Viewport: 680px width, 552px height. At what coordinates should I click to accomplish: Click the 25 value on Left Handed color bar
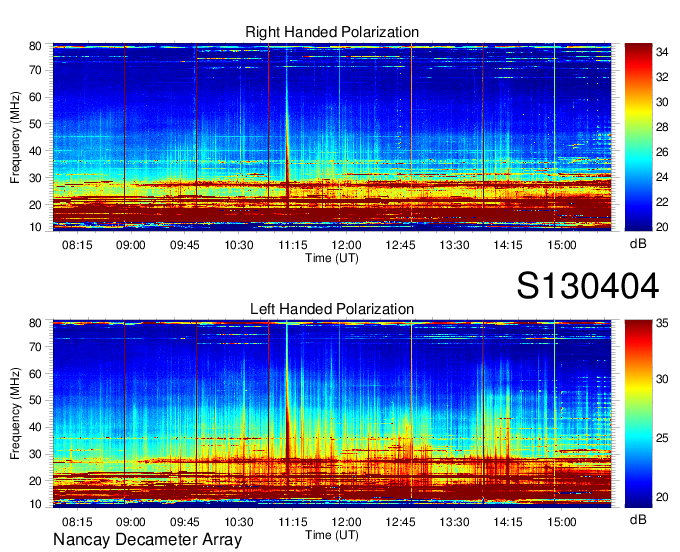click(x=662, y=438)
